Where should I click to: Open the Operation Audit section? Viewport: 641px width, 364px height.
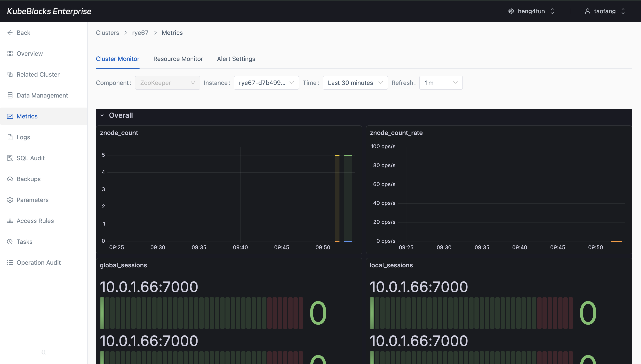coord(39,263)
